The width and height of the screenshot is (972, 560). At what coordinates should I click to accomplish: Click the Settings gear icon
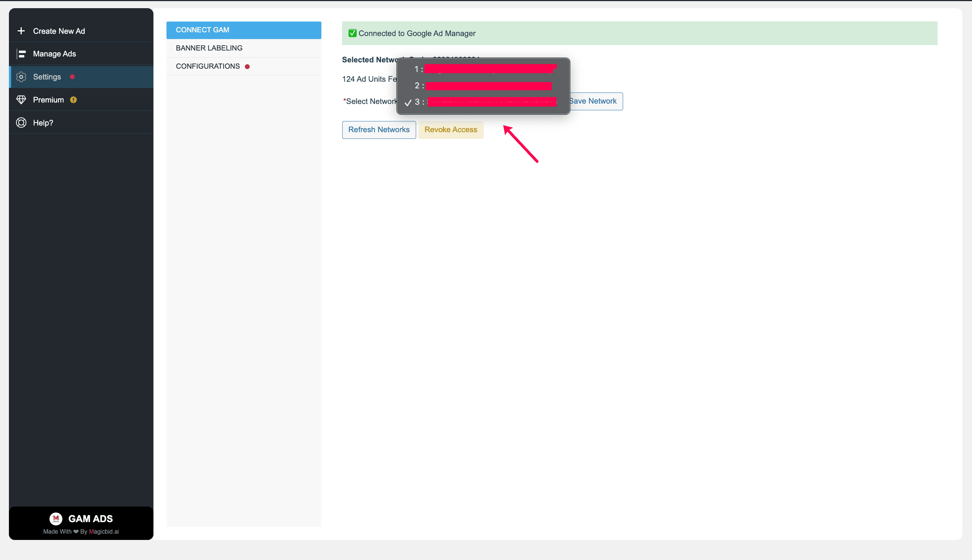[x=21, y=77]
